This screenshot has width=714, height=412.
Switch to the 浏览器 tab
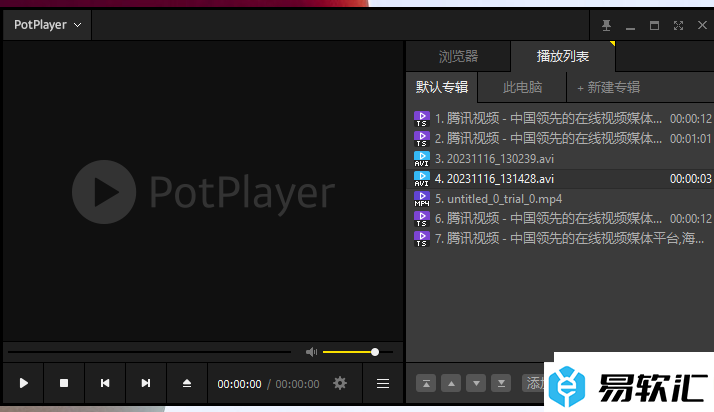point(458,57)
